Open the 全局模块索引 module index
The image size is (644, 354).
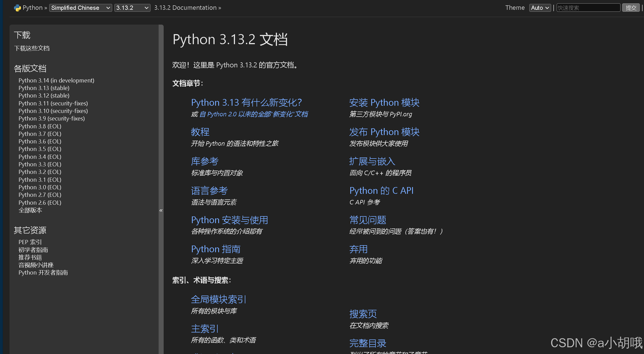[218, 299]
